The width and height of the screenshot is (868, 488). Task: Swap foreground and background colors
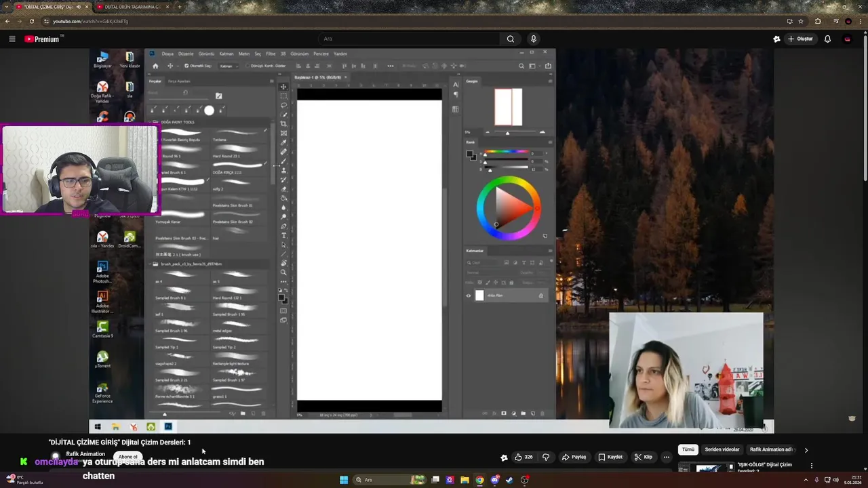click(288, 289)
